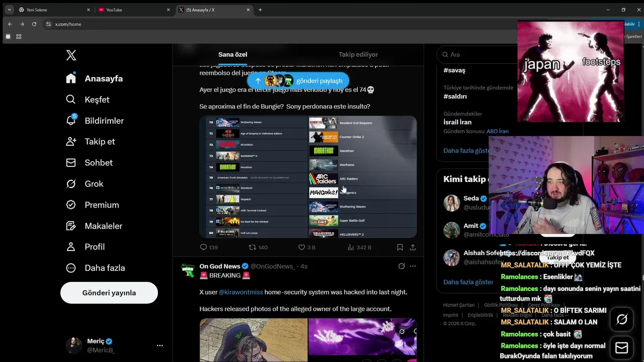Click the x.com/home address bar
Screen dimensions: 644x362
(68, 24)
